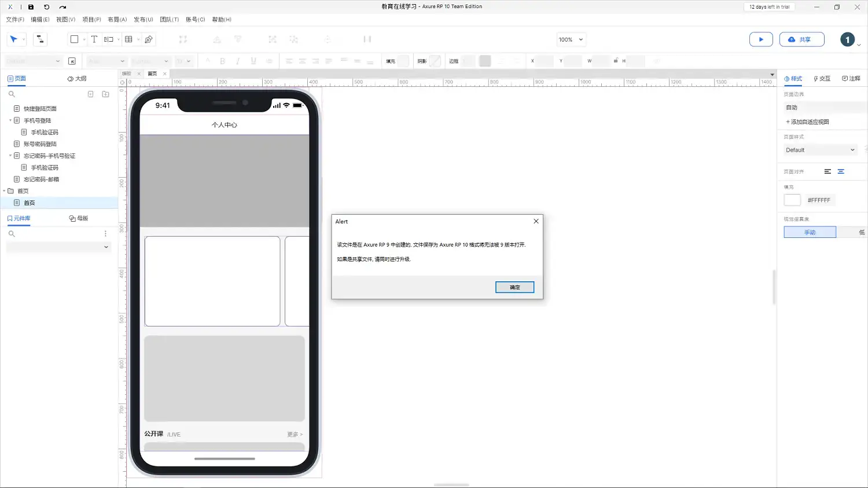The width and height of the screenshot is (868, 488).
Task: Collapse the 手机号登陆 page tree item
Action: [x=10, y=120]
